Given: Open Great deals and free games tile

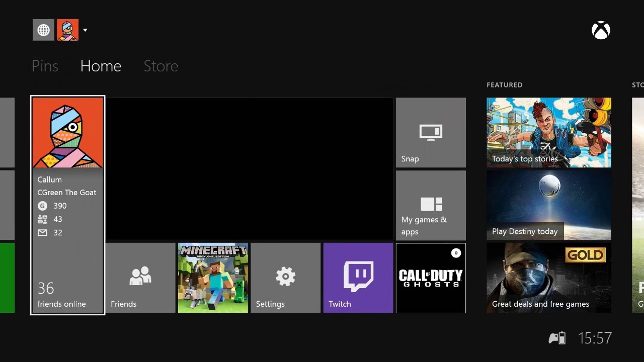Looking at the screenshot, I should point(549,278).
